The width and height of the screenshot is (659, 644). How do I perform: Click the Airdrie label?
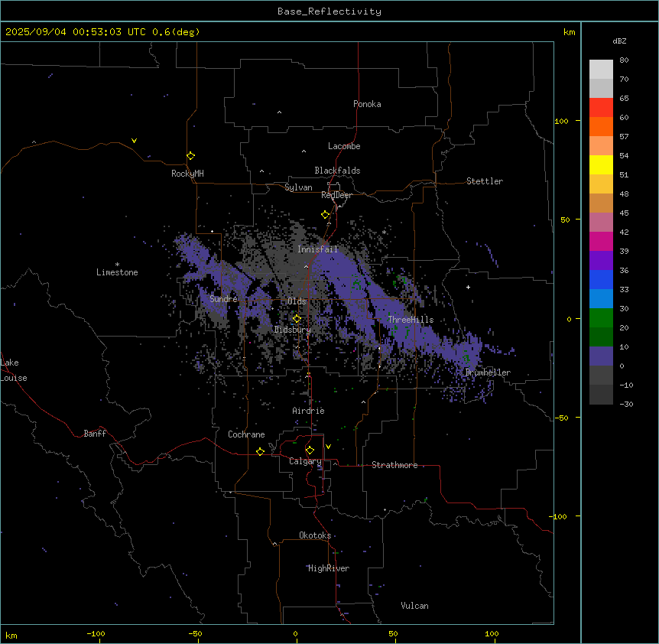pos(309,411)
